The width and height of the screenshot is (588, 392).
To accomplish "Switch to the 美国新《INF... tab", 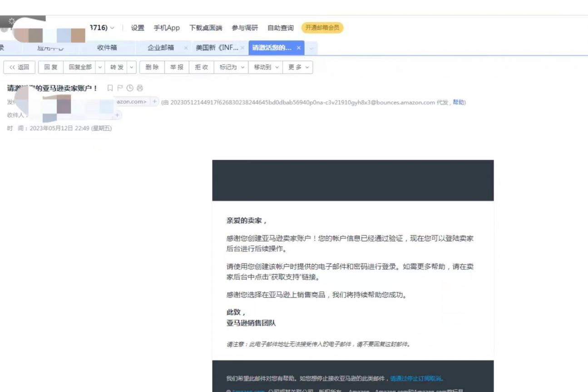I will coord(217,48).
